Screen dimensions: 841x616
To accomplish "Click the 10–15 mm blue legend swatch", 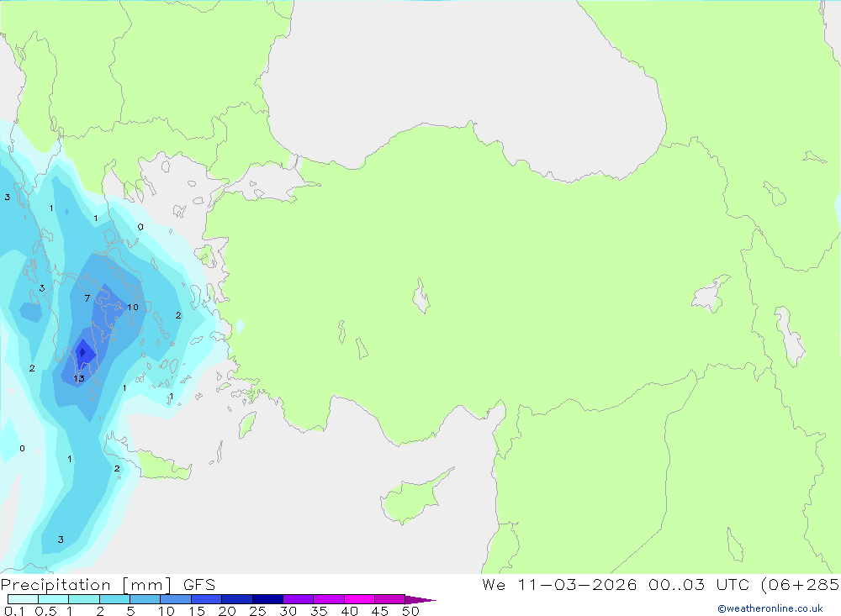I will [x=176, y=599].
